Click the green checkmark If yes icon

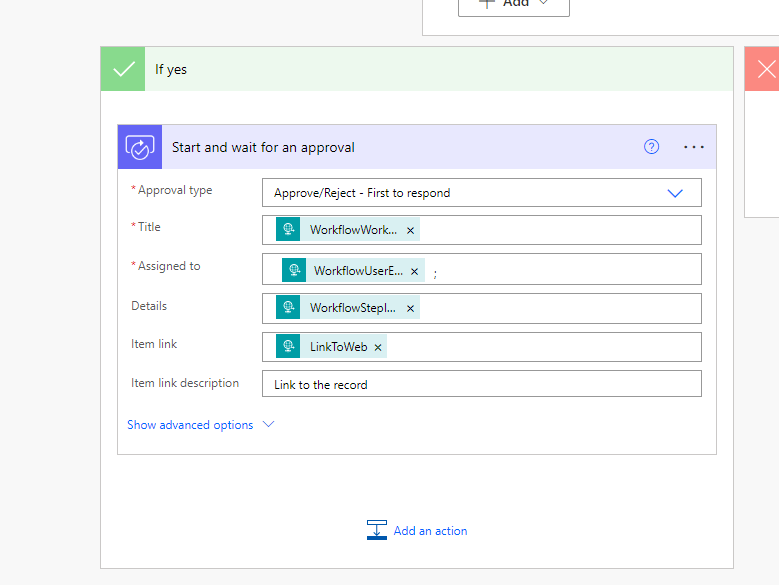click(x=123, y=69)
